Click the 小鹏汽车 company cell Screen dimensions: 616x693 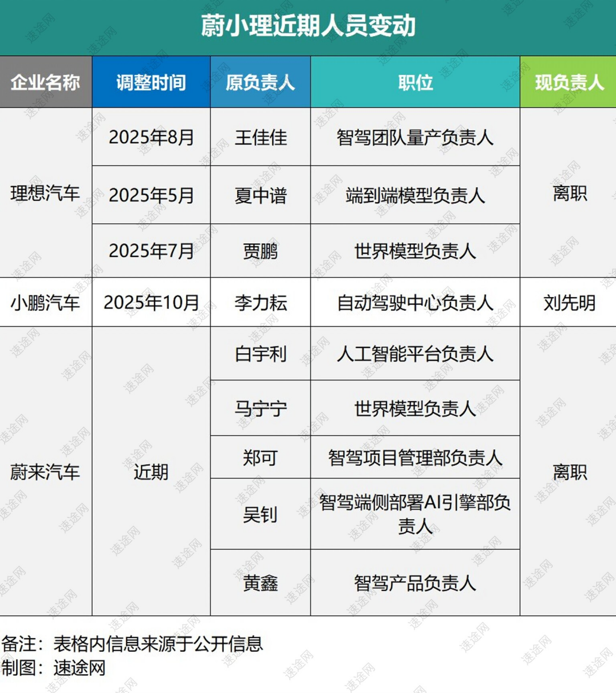click(x=46, y=302)
